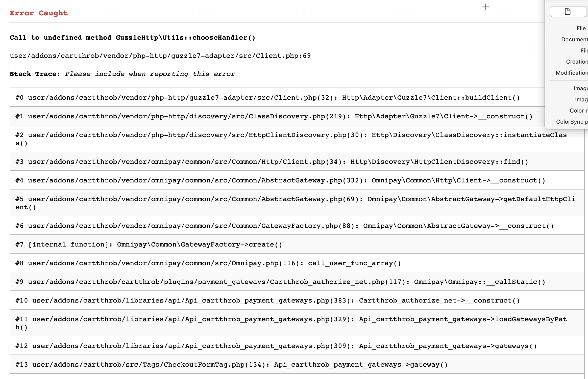Select stack trace row #3 HttpClientDiscovery::find()
The width and height of the screenshot is (588, 379).
click(272, 162)
